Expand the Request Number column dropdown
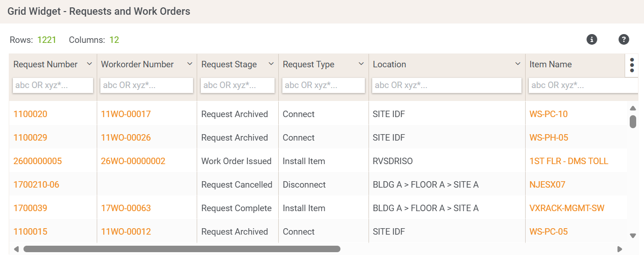The height and width of the screenshot is (260, 644). pyautogui.click(x=89, y=64)
